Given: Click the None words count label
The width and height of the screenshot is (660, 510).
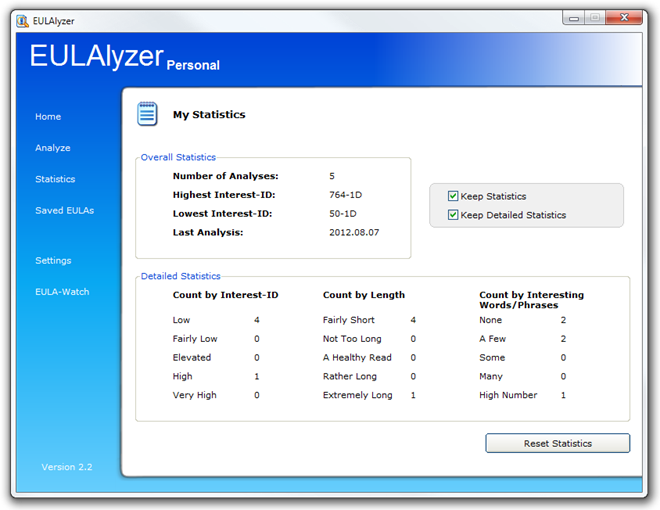Looking at the screenshot, I should click(490, 320).
